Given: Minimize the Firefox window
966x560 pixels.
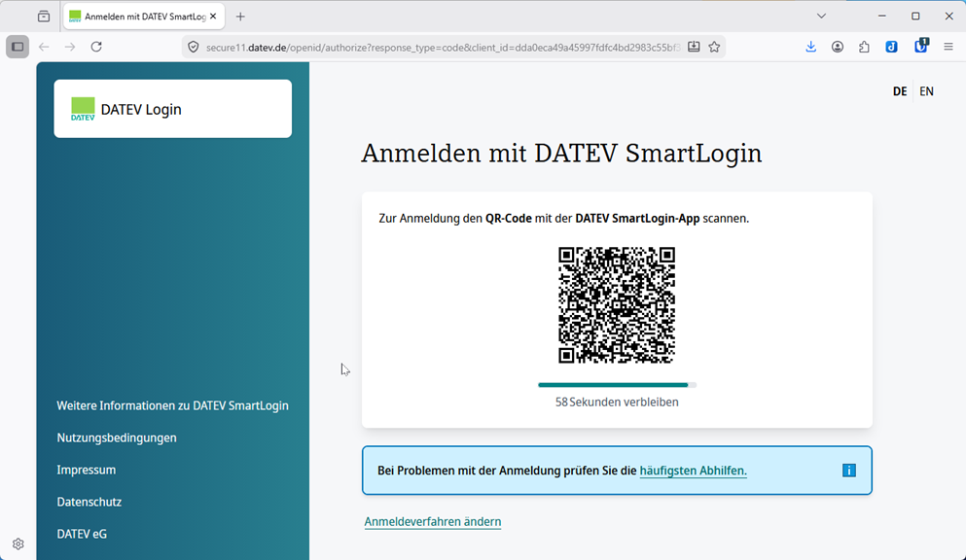Looking at the screenshot, I should [x=882, y=17].
